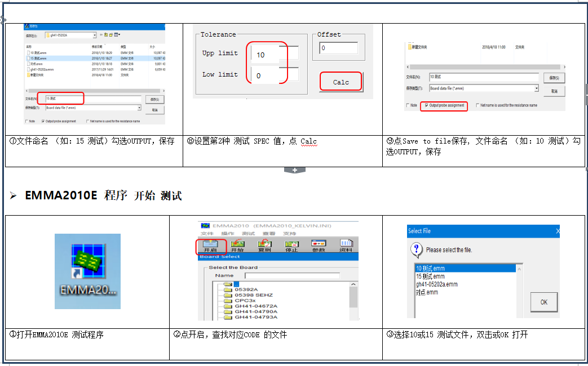Open the views dropdown arrow in the save dialog
This screenshot has height=366, width=588.
119,35
